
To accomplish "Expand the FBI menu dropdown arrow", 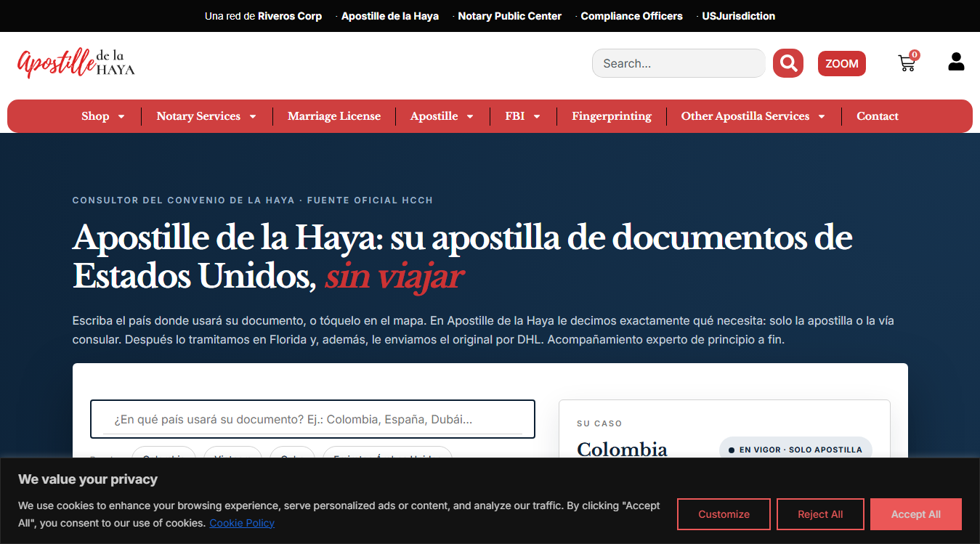I will 537,116.
